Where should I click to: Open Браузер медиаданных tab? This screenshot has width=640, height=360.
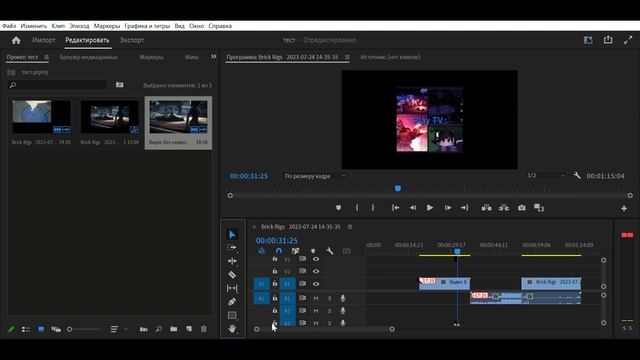coord(88,57)
